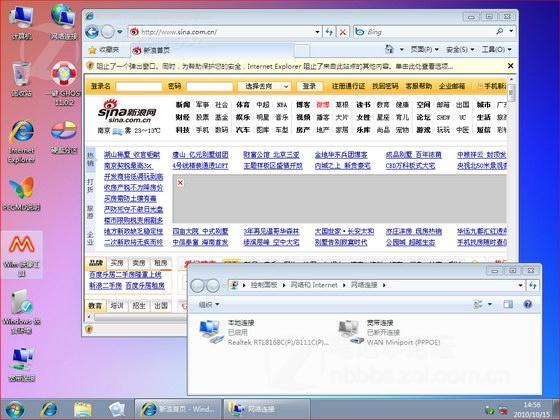Toggle the preview pane icon
Viewport: 560px width, 420px height.
point(508,304)
